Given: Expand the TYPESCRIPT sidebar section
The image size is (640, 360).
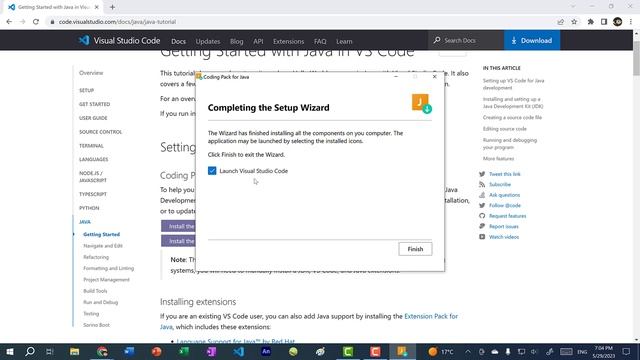Looking at the screenshot, I should point(93,194).
